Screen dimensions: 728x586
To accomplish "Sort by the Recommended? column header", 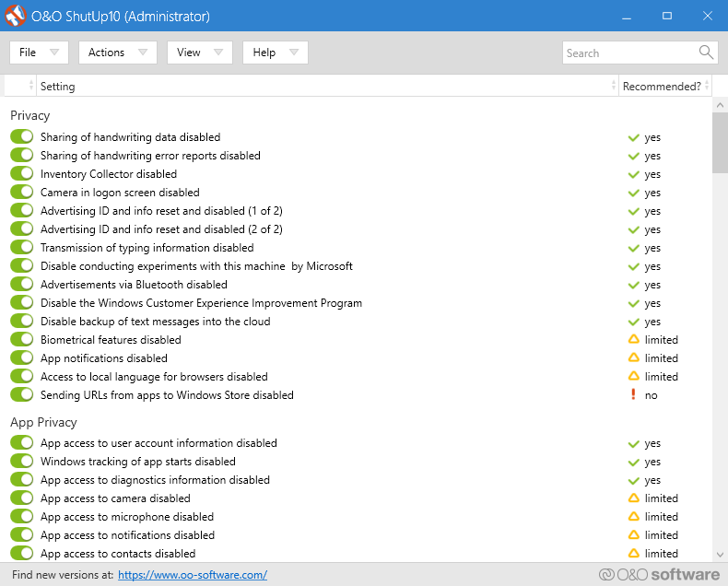I will point(664,86).
